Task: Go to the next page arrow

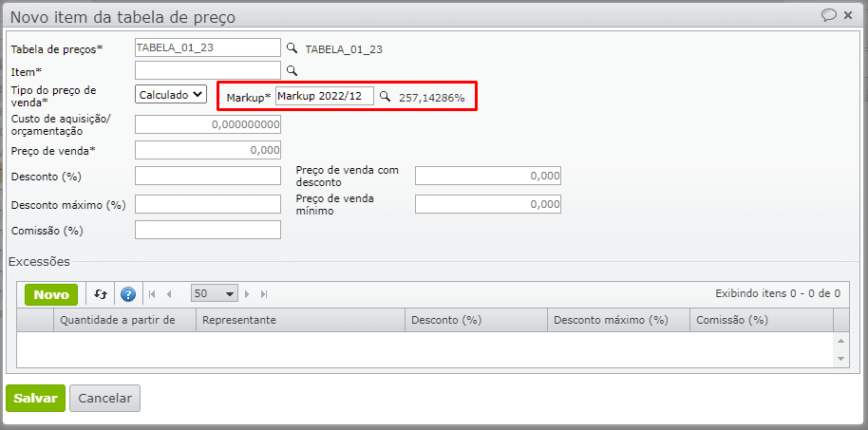Action: coord(248,294)
